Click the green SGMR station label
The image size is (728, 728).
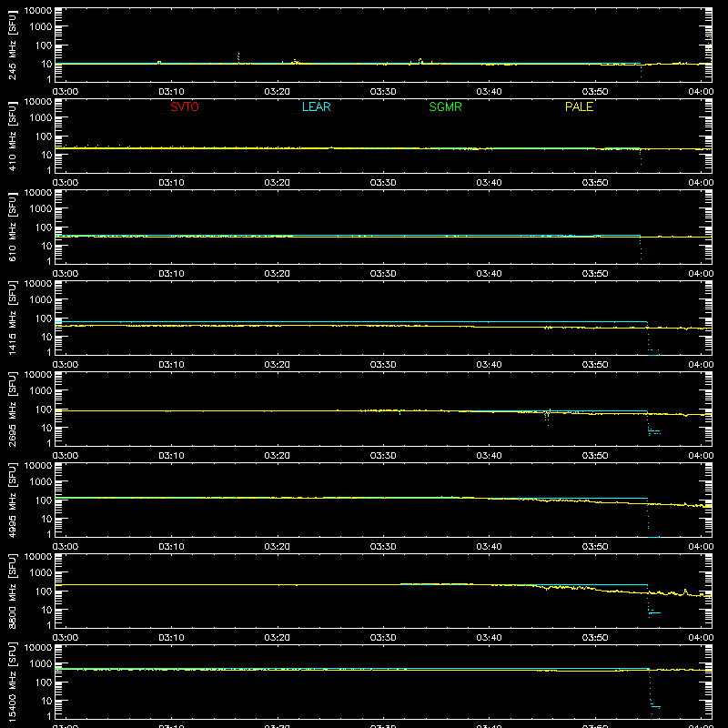tap(445, 106)
